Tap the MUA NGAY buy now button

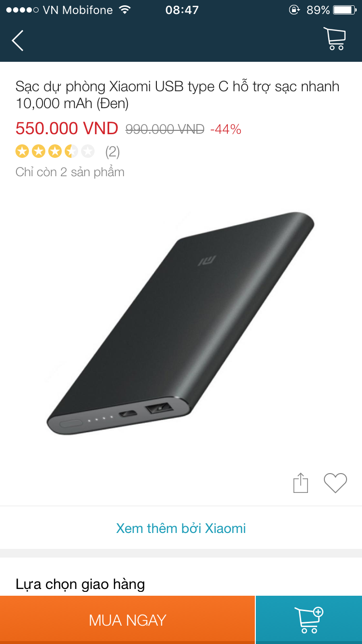127,620
